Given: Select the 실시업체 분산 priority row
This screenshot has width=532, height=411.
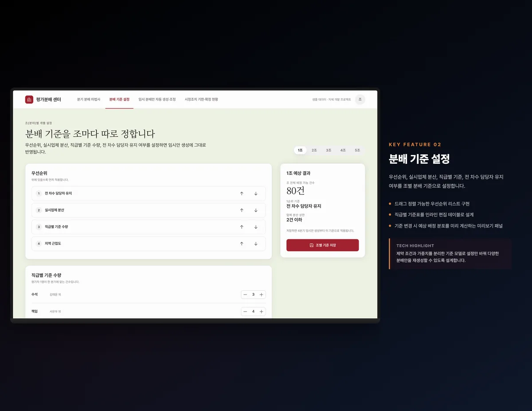Looking at the screenshot, I should click(149, 210).
